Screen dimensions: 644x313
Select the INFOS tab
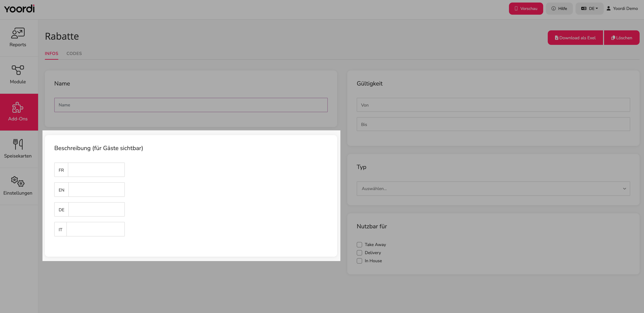(51, 53)
